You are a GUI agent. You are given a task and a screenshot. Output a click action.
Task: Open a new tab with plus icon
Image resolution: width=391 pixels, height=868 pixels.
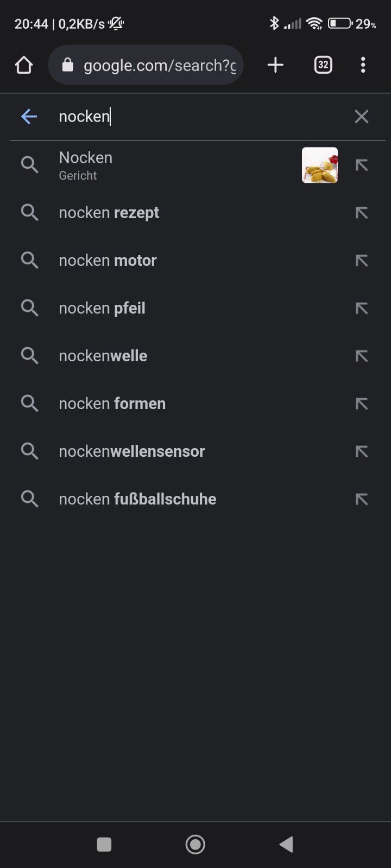(x=275, y=65)
